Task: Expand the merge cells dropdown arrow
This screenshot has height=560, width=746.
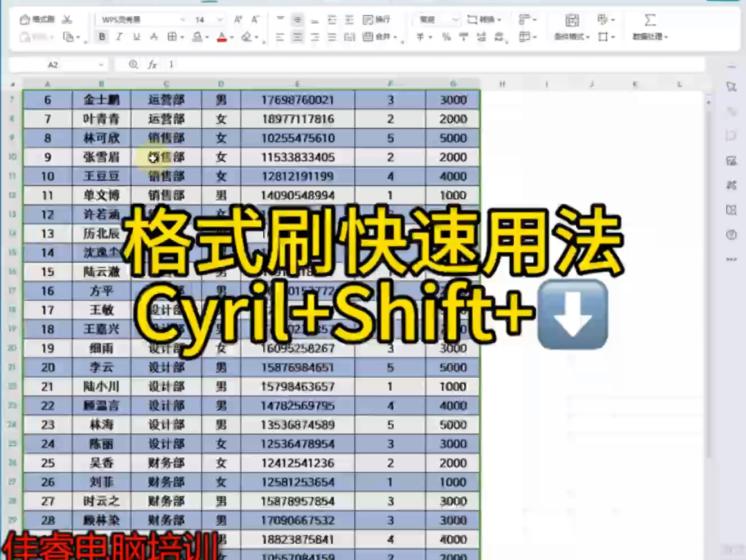Action: point(396,38)
